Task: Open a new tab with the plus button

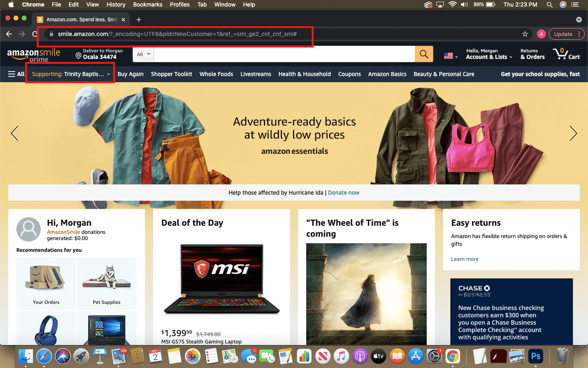Action: [x=139, y=19]
